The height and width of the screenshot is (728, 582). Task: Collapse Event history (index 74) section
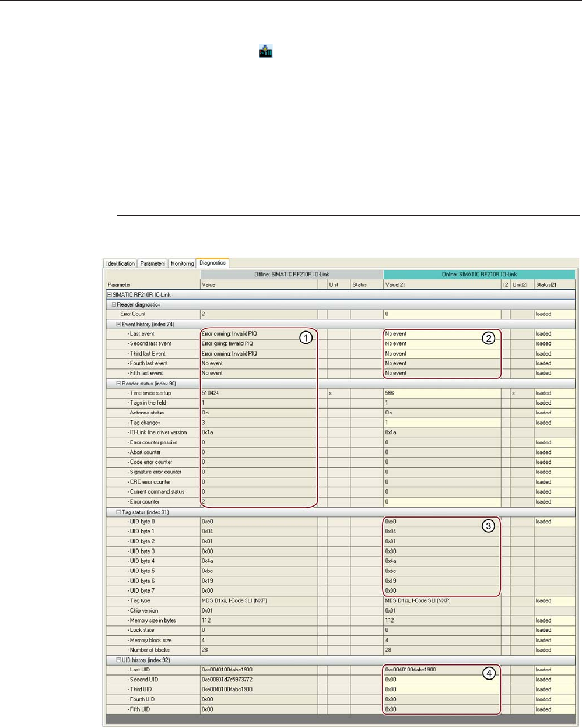pyautogui.click(x=118, y=325)
